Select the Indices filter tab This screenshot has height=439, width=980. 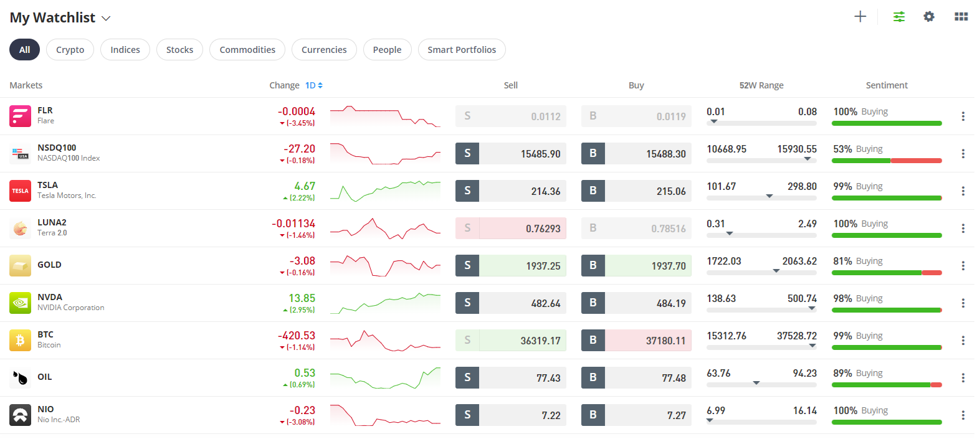tap(125, 50)
